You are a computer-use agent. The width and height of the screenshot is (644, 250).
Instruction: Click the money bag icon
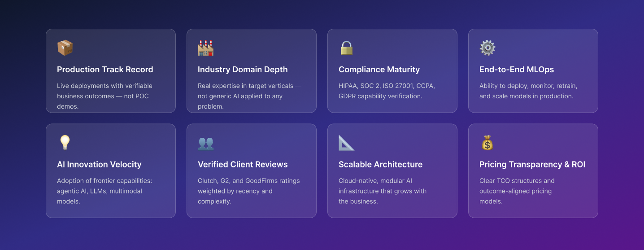(487, 143)
